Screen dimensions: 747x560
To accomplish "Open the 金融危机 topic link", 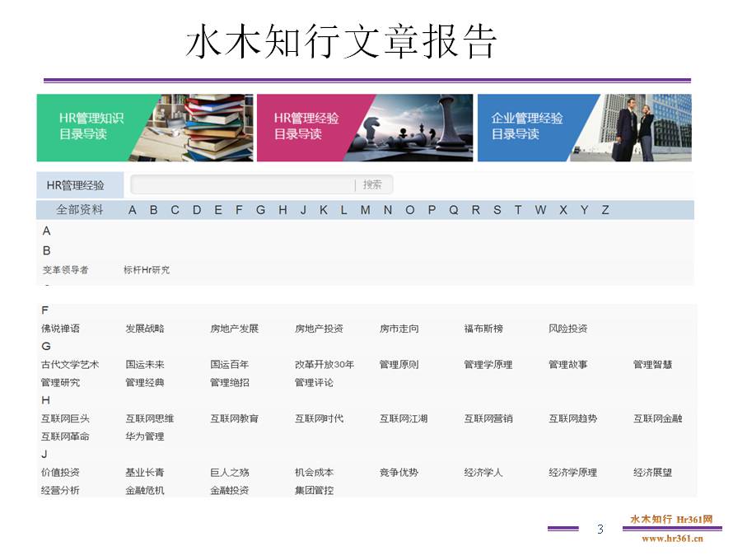I will [x=145, y=491].
